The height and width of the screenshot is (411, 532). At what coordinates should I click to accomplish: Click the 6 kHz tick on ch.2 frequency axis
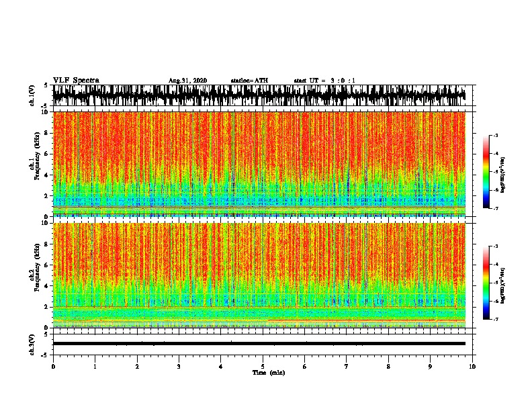tap(46, 265)
